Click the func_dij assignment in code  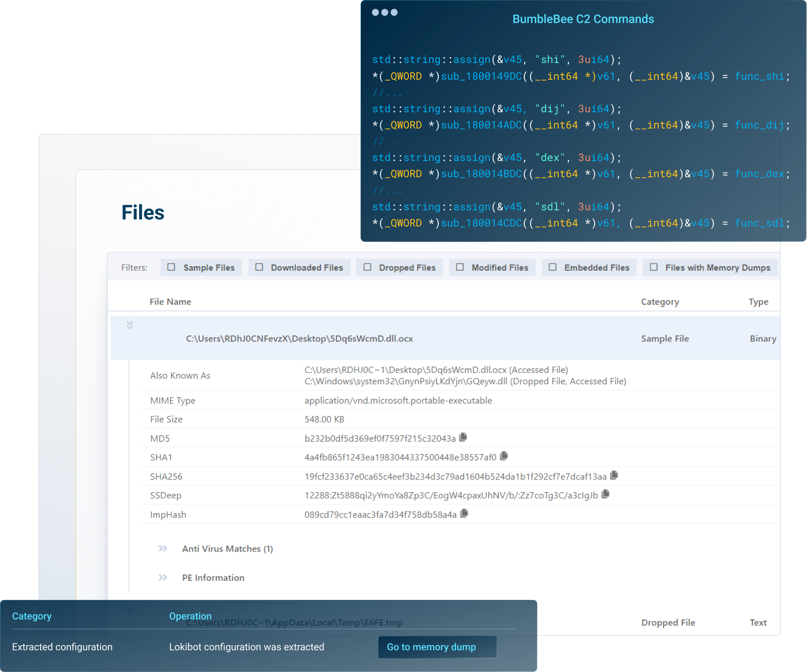tap(759, 125)
